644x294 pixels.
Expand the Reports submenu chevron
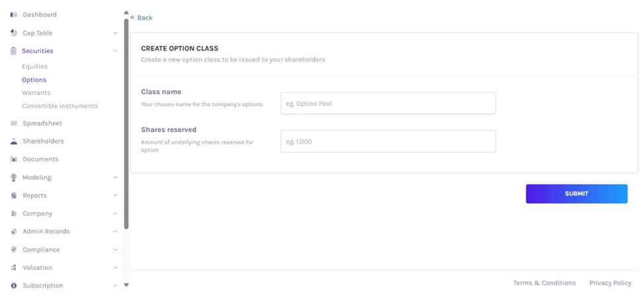click(116, 195)
